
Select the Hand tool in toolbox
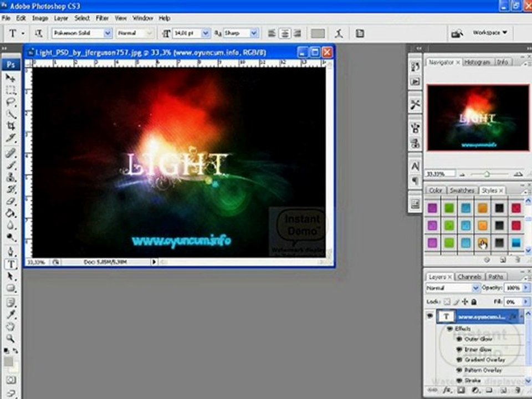click(11, 326)
